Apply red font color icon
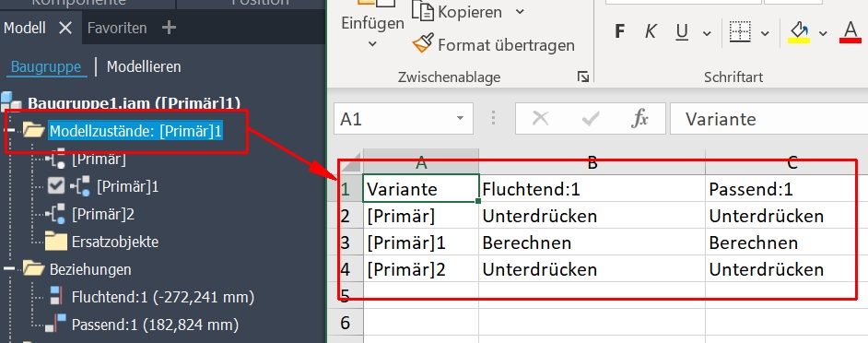868x343 pixels. coord(850,32)
